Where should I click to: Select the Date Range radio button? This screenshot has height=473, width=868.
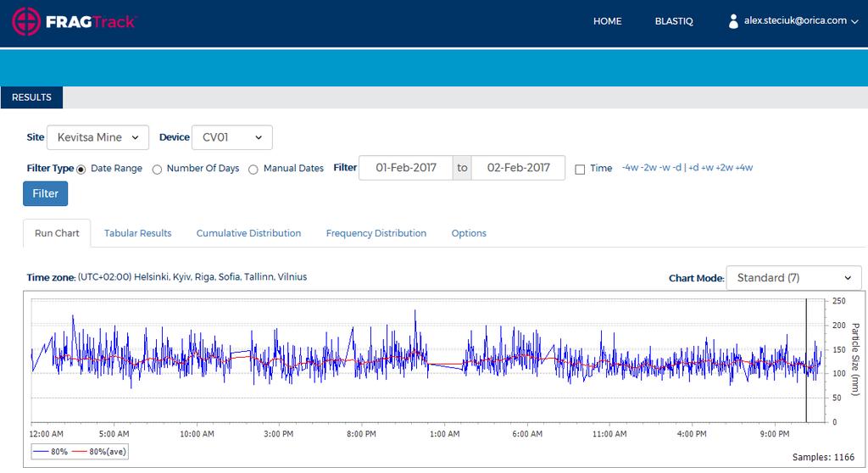point(81,170)
